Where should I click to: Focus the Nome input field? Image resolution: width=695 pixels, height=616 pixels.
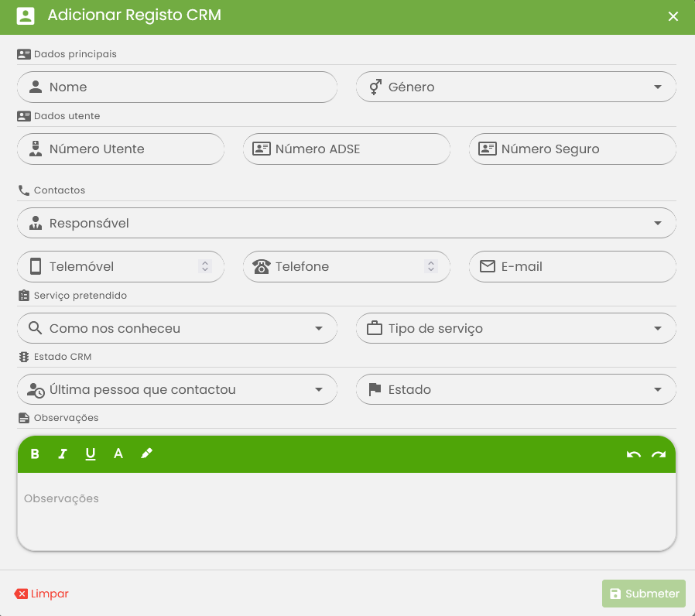[177, 87]
